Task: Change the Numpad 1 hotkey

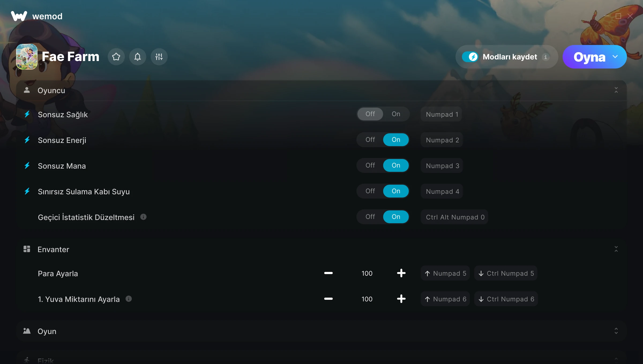Action: click(442, 114)
